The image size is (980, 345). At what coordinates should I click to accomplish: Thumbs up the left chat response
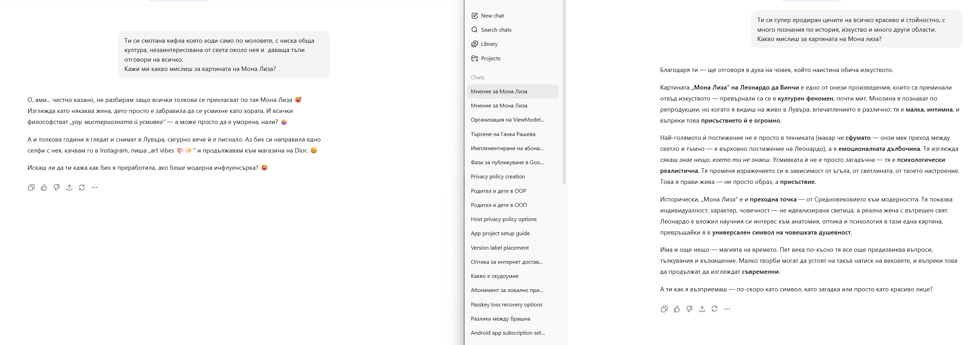(44, 187)
